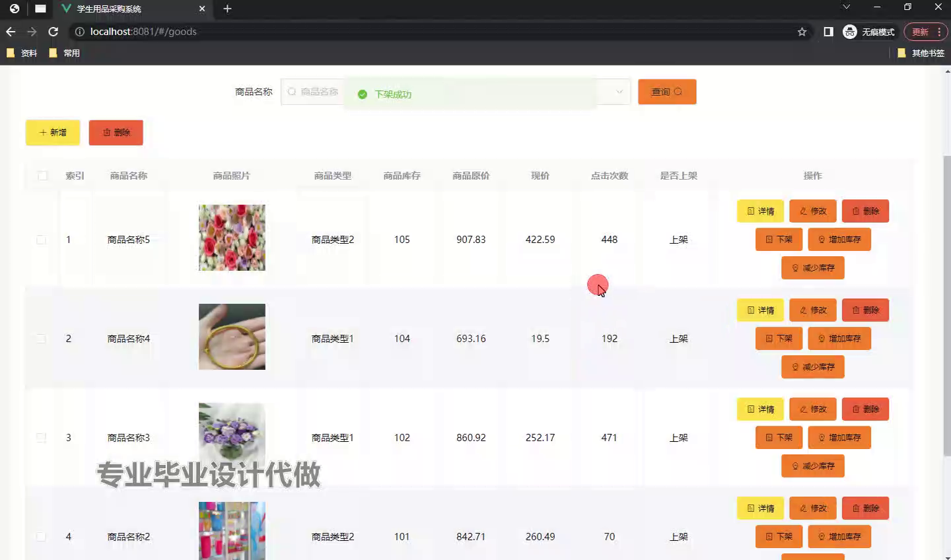Screen dimensions: 951x560
Task: Click row 删除 for 商品名称5
Action: 866,211
